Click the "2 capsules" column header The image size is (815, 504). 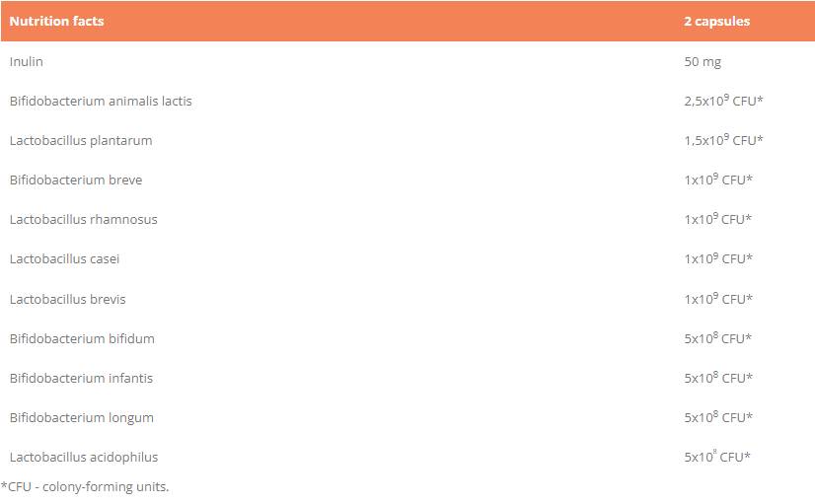pyautogui.click(x=716, y=21)
